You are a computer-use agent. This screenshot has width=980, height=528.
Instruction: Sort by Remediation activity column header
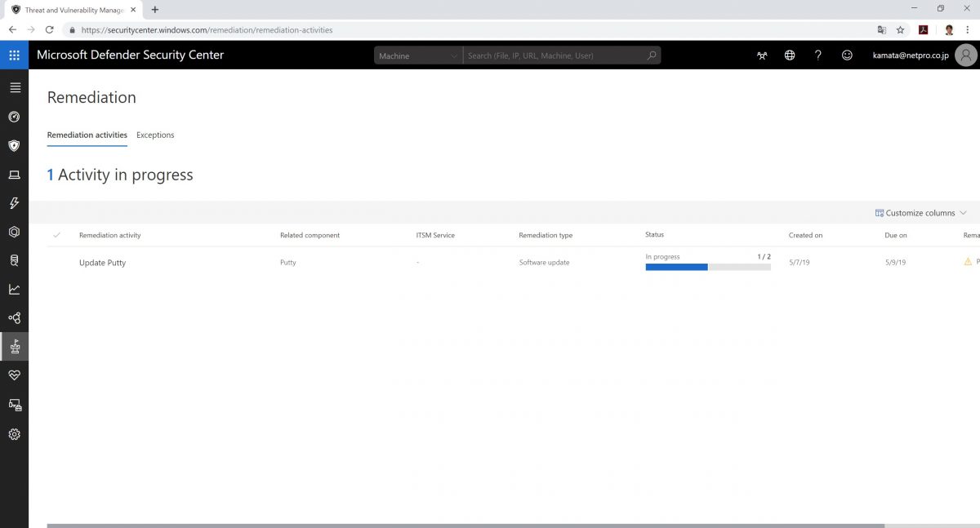tap(109, 235)
